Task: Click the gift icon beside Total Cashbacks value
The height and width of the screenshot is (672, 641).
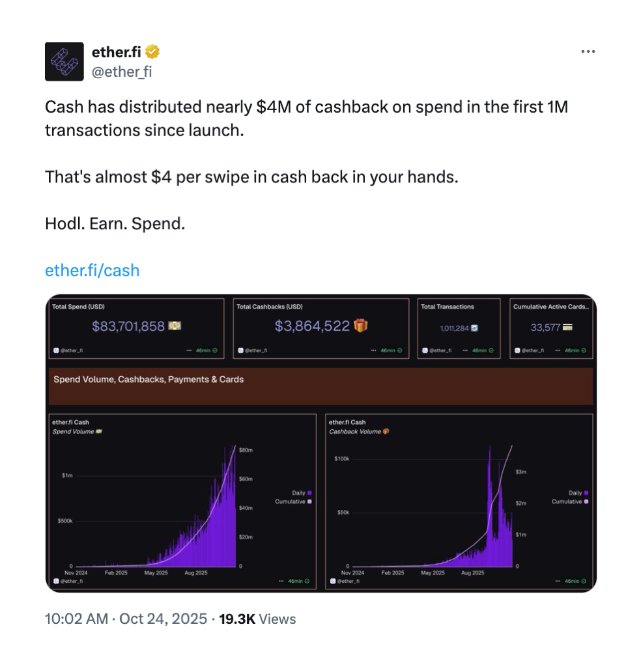Action: pos(361,326)
